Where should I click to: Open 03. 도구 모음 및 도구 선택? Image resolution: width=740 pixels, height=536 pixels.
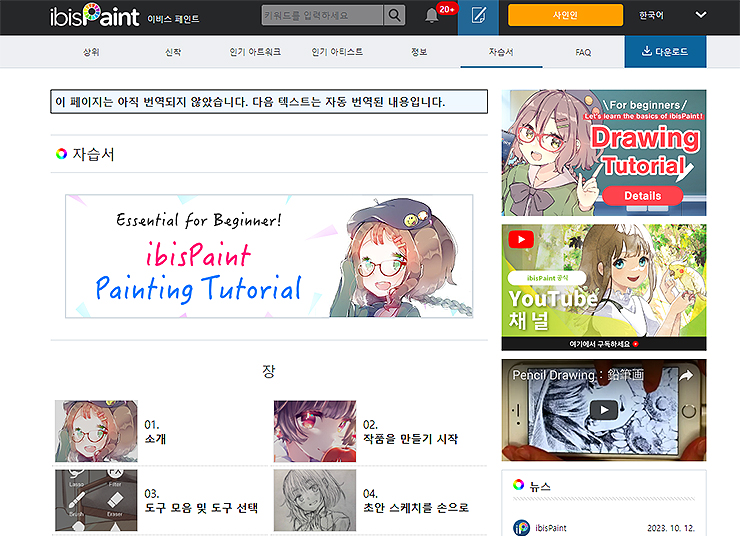point(201,501)
